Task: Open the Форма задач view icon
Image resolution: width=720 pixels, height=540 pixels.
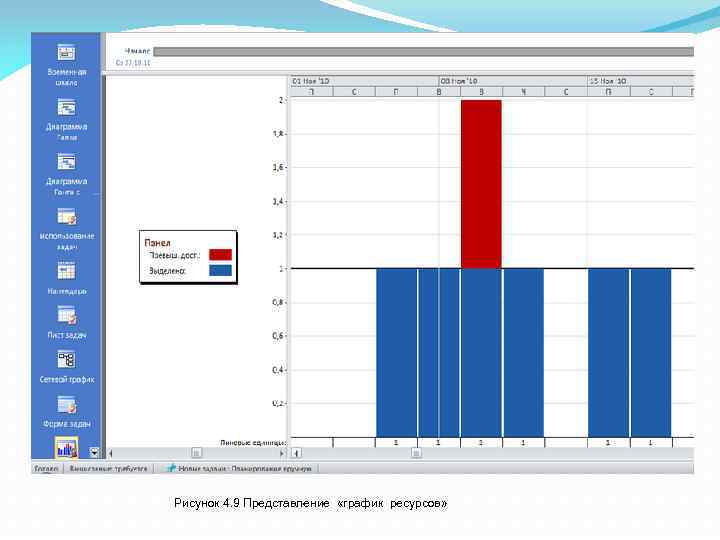Action: [x=67, y=405]
